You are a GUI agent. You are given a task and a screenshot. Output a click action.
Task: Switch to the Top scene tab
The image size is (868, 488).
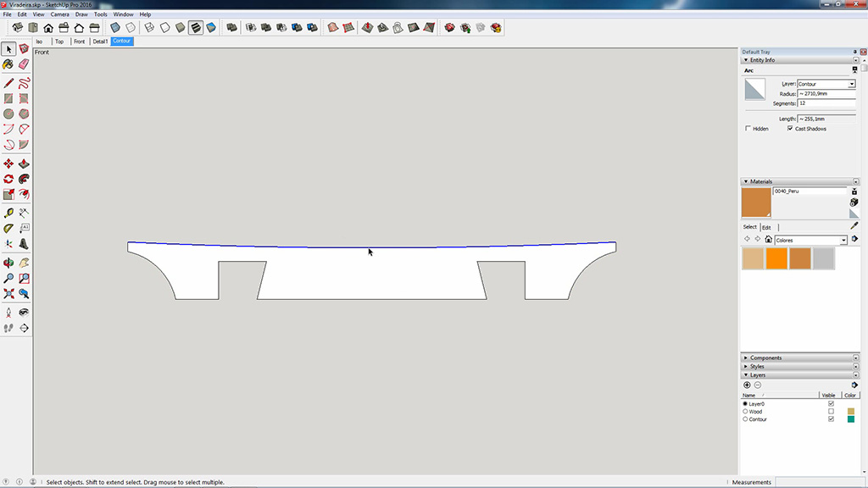point(59,42)
